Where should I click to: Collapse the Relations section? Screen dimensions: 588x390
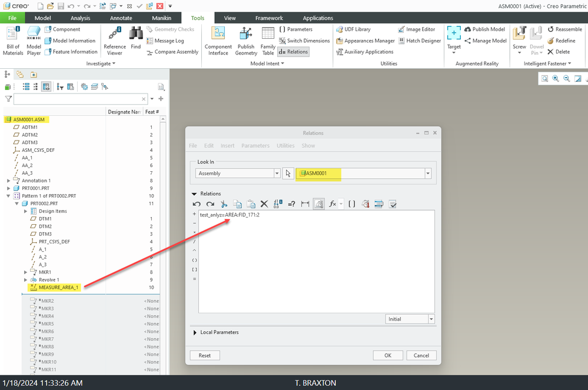click(x=194, y=194)
